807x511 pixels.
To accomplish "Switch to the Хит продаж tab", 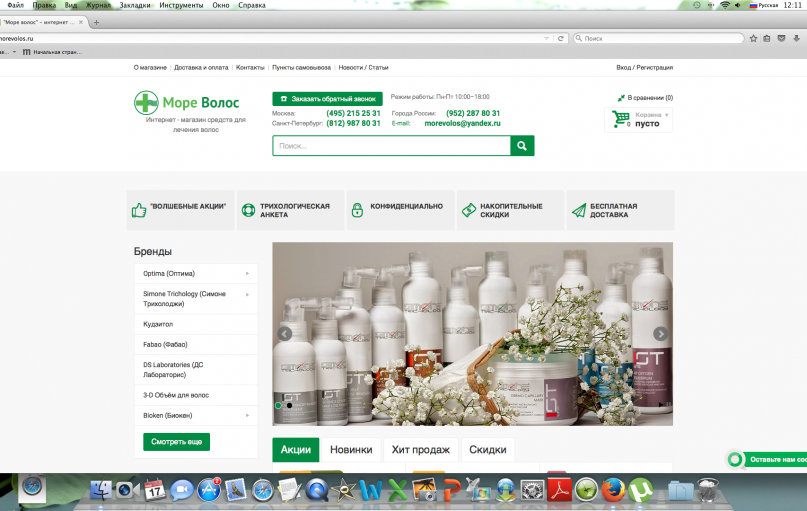I will click(x=420, y=450).
